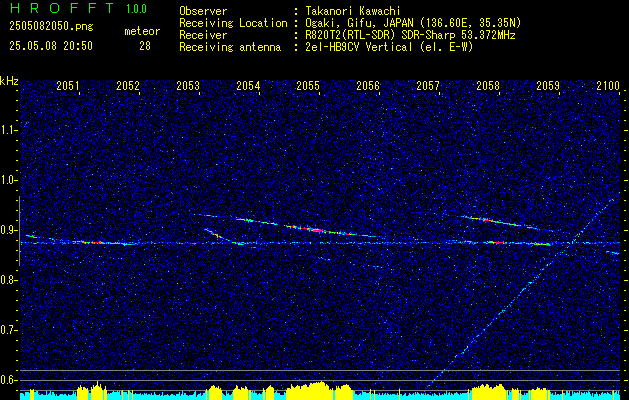The image size is (629, 400).
Task: Click the timestamp 25.05.08 20:50
Action: click(51, 46)
